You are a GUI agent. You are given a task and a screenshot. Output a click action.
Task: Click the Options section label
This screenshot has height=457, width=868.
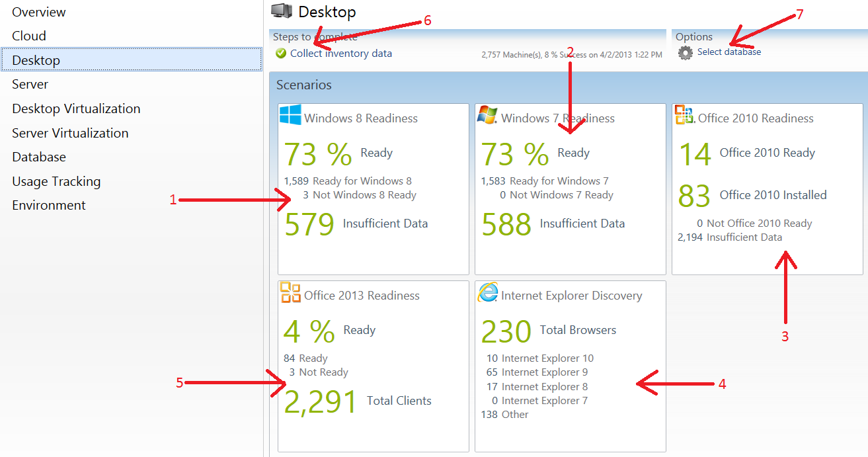coord(694,37)
